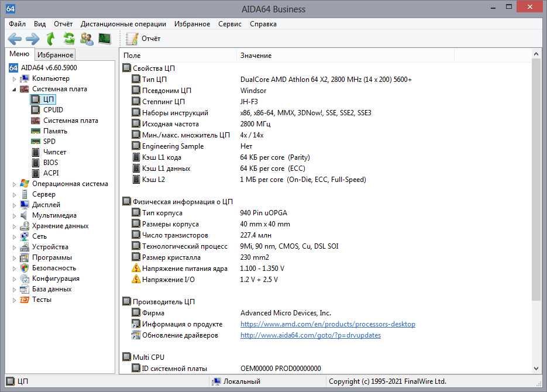
Task: Click the Сеть network icon
Action: (x=24, y=236)
